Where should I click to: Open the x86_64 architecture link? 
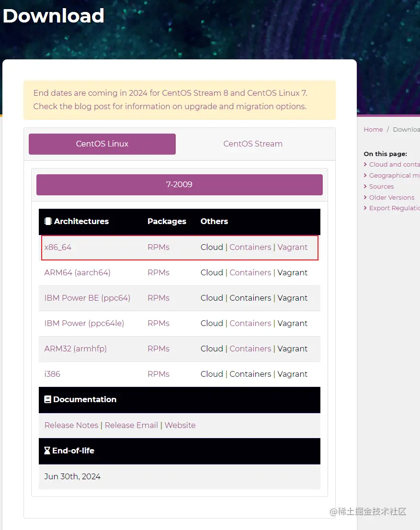[58, 248]
